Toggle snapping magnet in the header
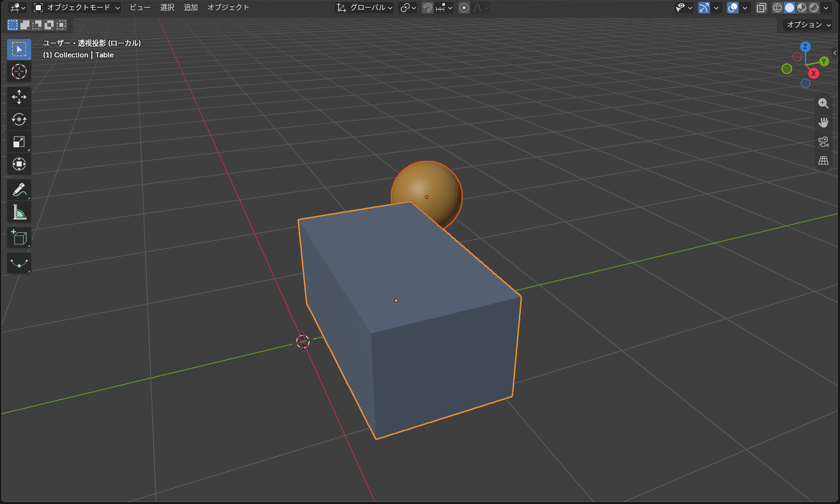The height and width of the screenshot is (504, 840). point(428,8)
